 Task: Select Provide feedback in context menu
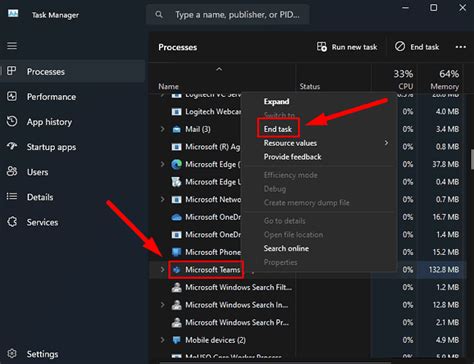pyautogui.click(x=293, y=157)
